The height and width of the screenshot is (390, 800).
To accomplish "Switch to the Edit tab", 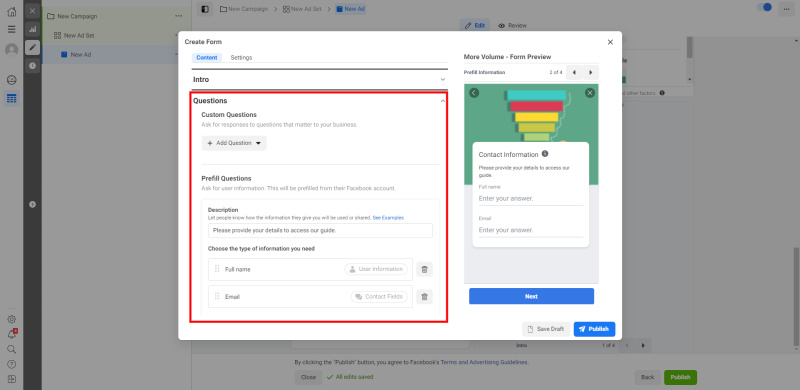I will click(475, 26).
